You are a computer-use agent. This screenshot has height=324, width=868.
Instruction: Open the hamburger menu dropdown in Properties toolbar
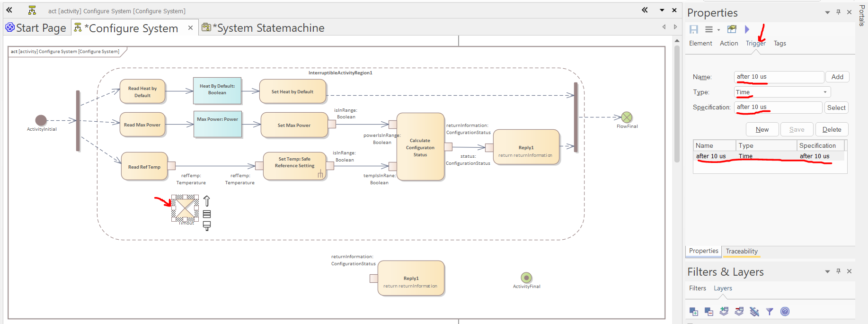711,29
